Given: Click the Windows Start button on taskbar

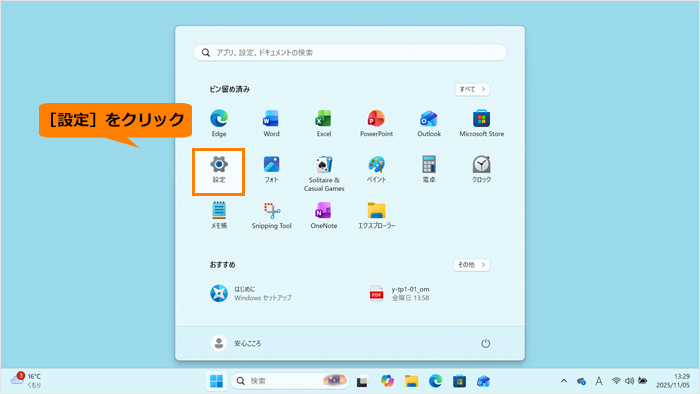Looking at the screenshot, I should pos(217,381).
